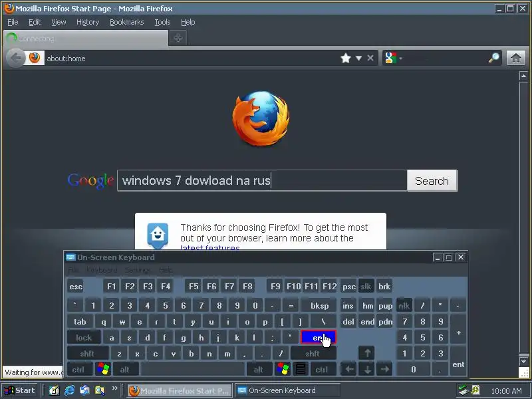
Task: Select the Connecting tab
Action: tap(86, 39)
